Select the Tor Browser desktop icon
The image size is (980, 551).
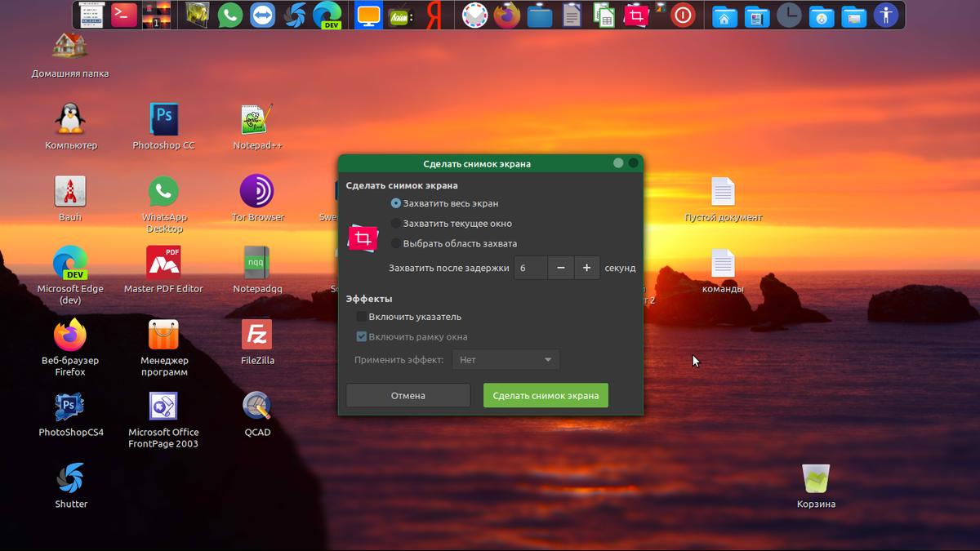(x=257, y=198)
